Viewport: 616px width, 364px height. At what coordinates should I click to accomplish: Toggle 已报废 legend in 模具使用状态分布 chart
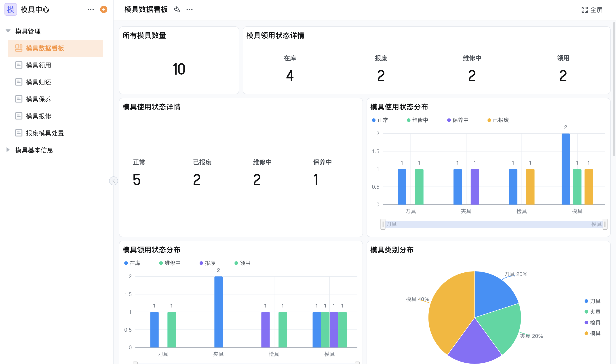pyautogui.click(x=498, y=120)
